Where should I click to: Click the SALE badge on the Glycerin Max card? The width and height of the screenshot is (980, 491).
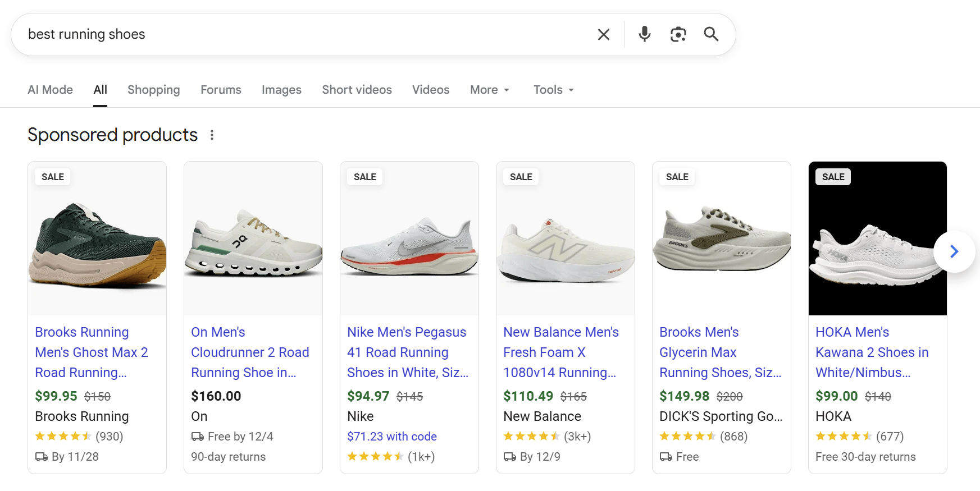pyautogui.click(x=677, y=177)
